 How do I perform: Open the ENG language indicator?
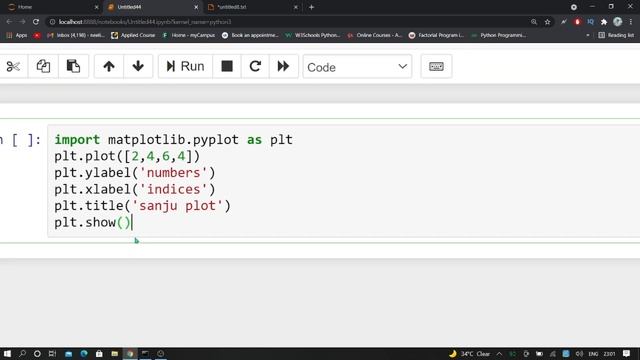(593, 354)
